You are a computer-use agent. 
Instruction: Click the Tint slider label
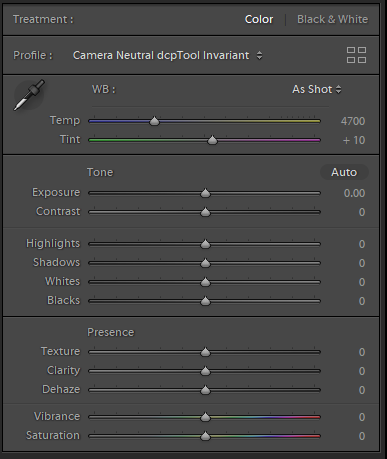(x=70, y=139)
